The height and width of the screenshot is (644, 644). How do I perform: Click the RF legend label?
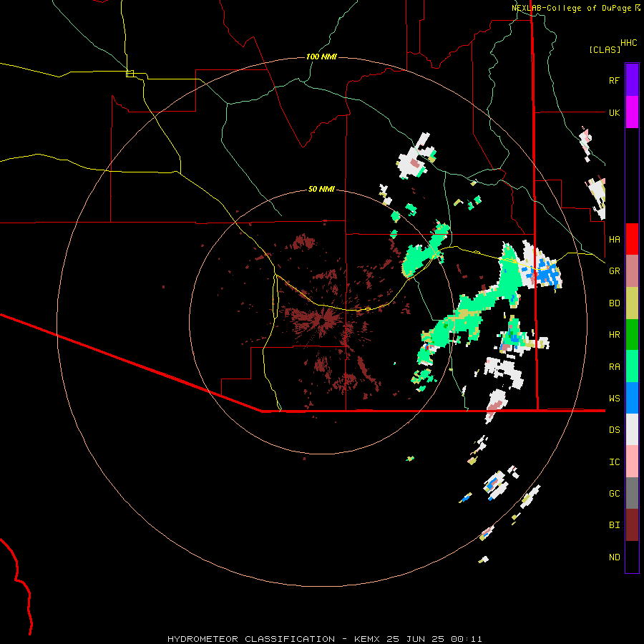(614, 80)
